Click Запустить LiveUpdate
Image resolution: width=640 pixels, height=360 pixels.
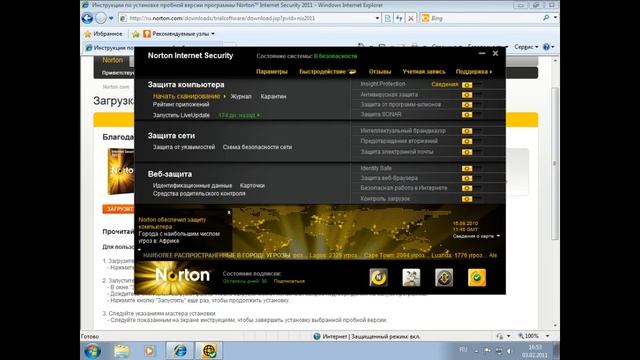[181, 116]
